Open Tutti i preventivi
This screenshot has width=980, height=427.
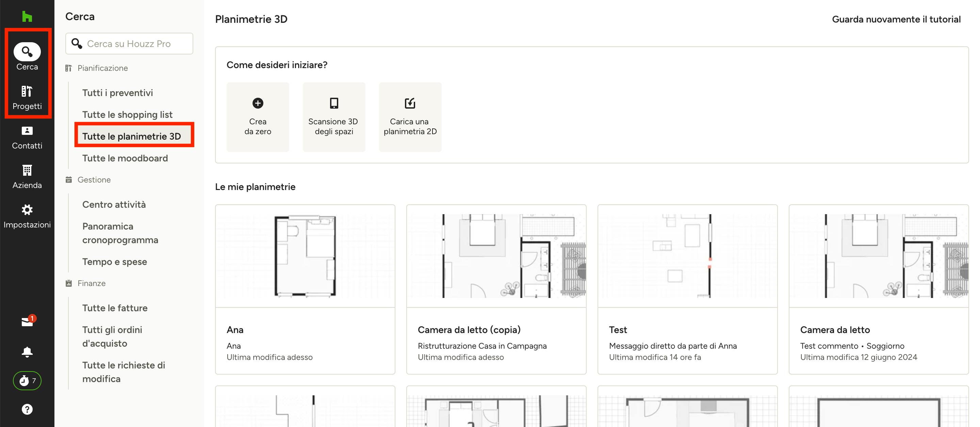(117, 93)
